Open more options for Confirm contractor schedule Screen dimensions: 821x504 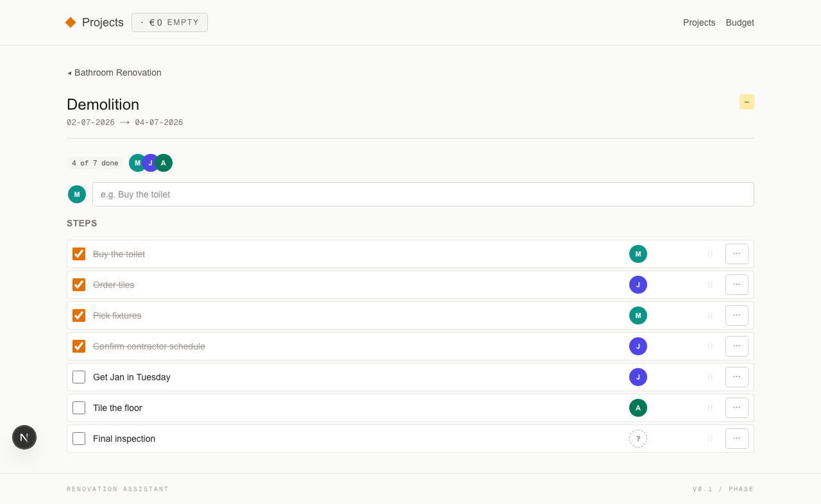point(737,346)
